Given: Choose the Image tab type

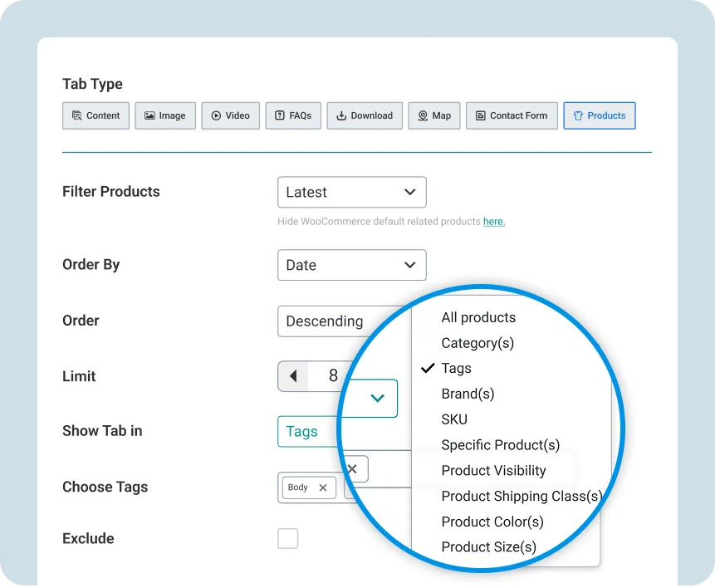Looking at the screenshot, I should pos(164,115).
